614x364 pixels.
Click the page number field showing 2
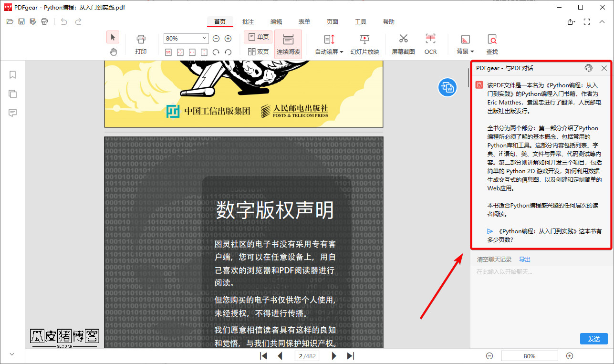point(307,356)
